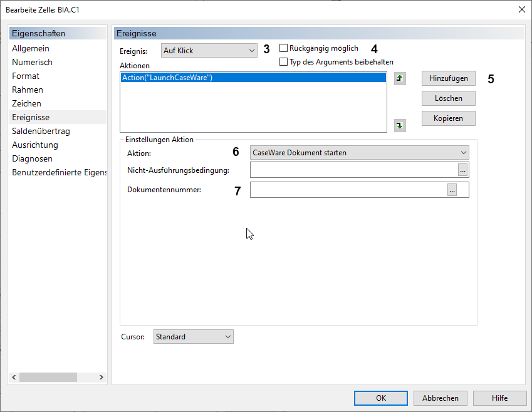The image size is (532, 412).
Task: Select Benutzerdefinierte Eigenschaften entry
Action: (58, 172)
